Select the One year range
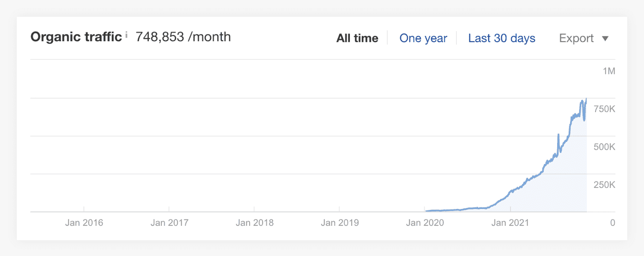644x256 pixels. point(423,38)
